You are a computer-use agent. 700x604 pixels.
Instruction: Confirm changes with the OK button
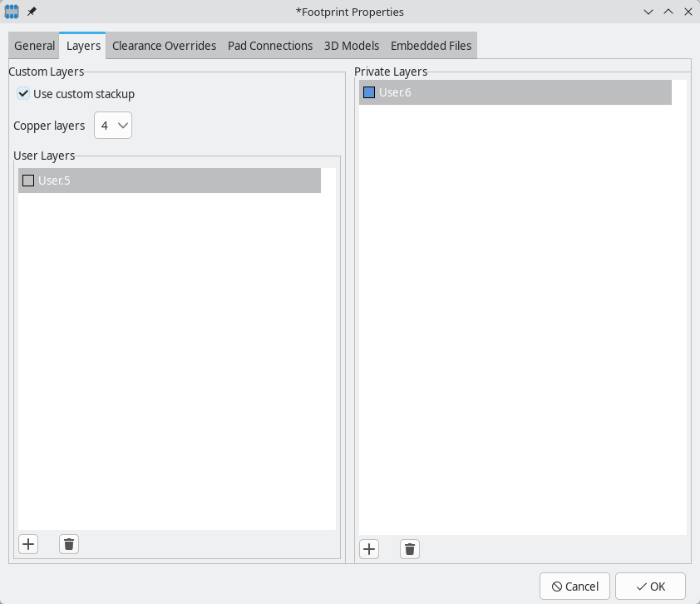(650, 586)
